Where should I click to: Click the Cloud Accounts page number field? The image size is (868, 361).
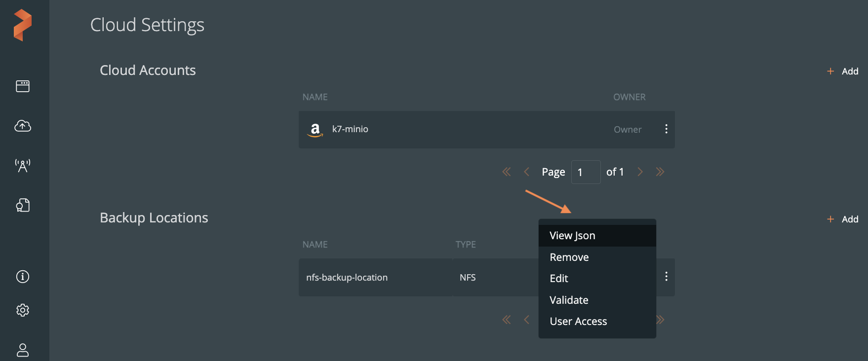(586, 172)
